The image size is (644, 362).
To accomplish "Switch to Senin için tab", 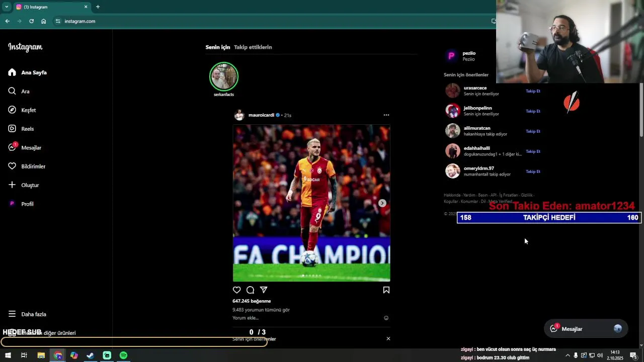I will click(217, 47).
